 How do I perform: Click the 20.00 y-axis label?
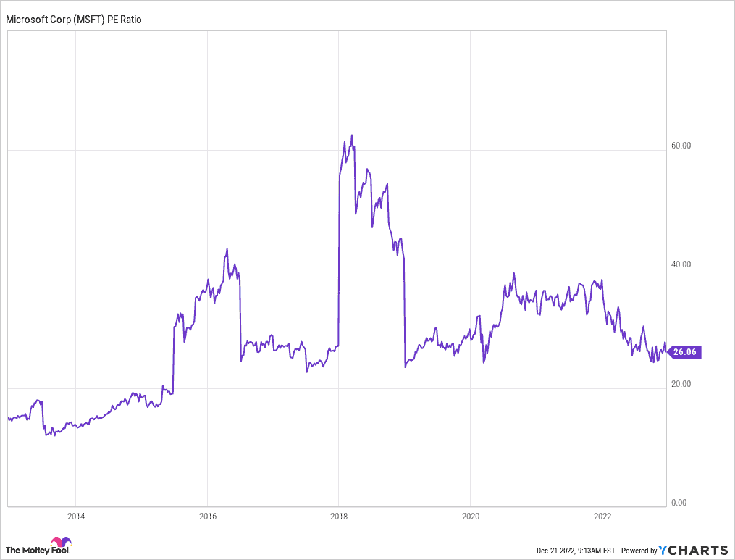coord(681,384)
